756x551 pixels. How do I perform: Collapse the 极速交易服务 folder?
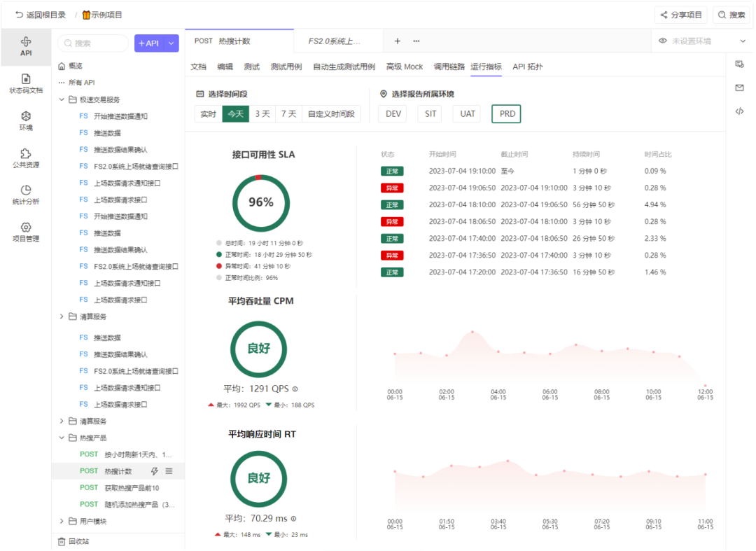[62, 99]
